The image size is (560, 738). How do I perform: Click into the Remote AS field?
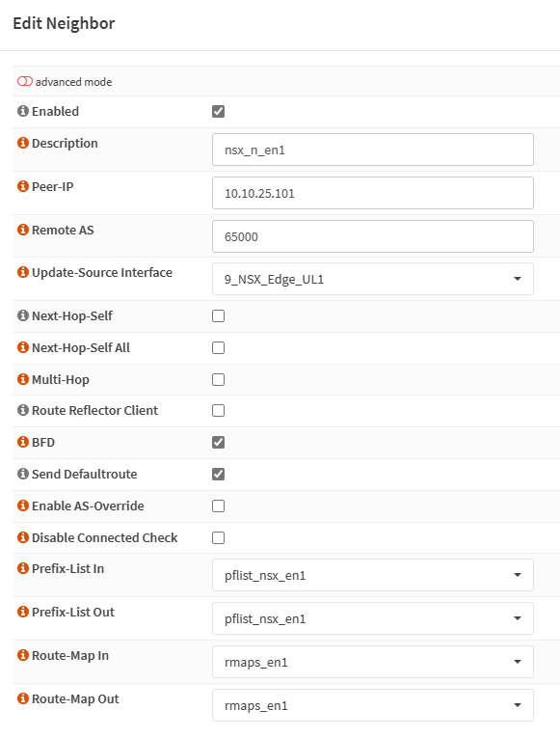tap(373, 236)
